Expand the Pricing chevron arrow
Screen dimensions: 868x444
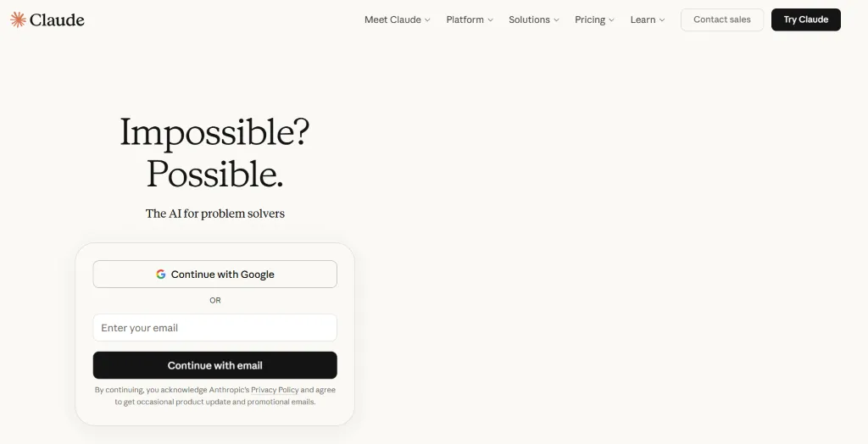(x=611, y=20)
